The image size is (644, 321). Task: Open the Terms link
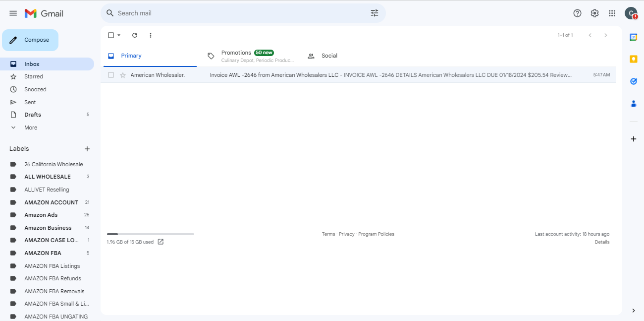[328, 234]
